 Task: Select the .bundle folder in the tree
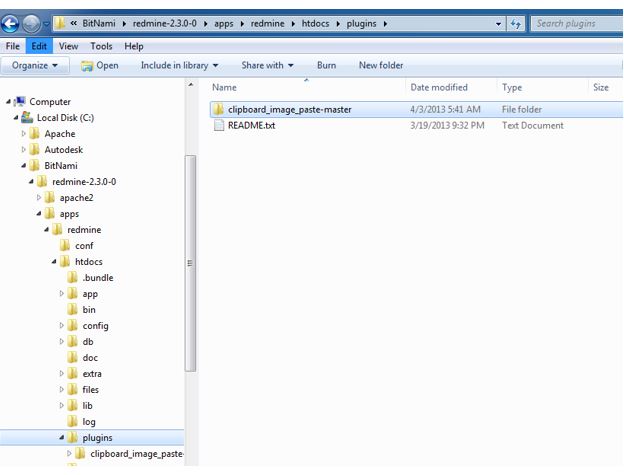point(98,278)
